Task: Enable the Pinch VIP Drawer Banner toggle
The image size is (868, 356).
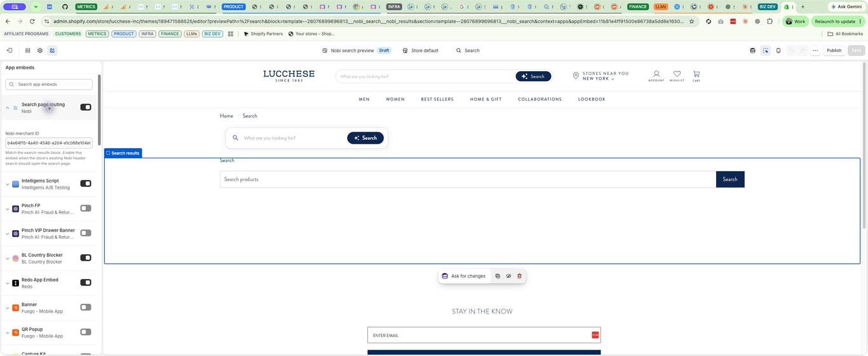Action: click(x=86, y=233)
